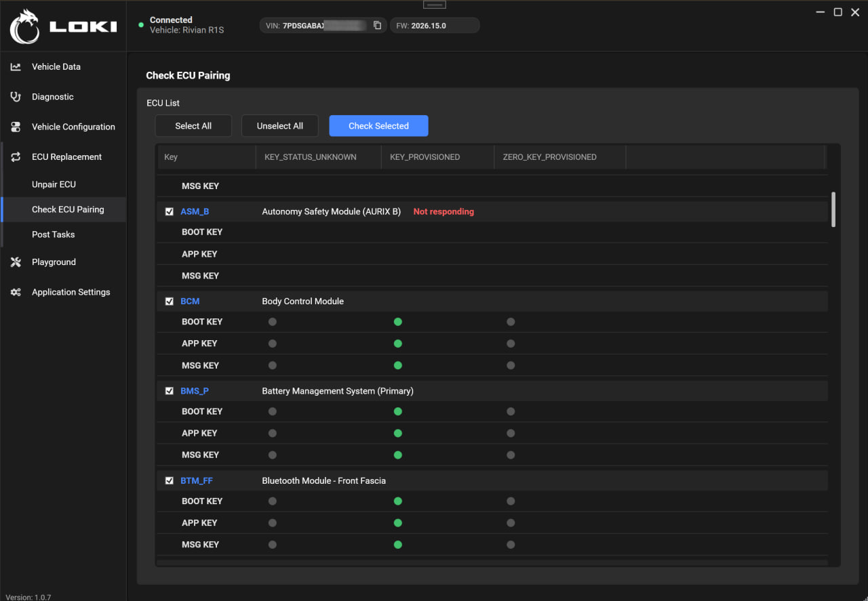Click the LOKI dragon logo
The image size is (868, 601).
(x=24, y=26)
